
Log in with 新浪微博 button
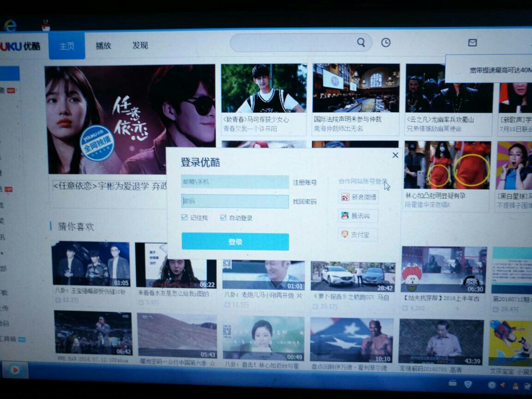coord(359,197)
